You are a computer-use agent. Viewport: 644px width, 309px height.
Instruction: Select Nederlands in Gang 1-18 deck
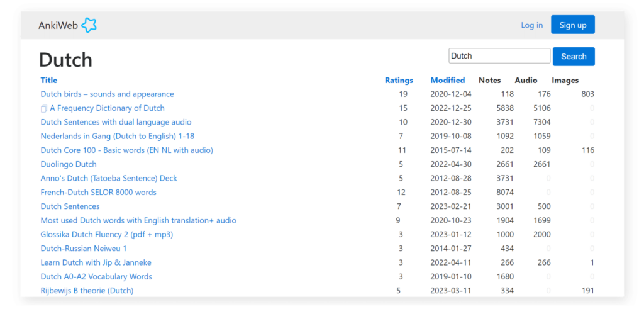[117, 136]
